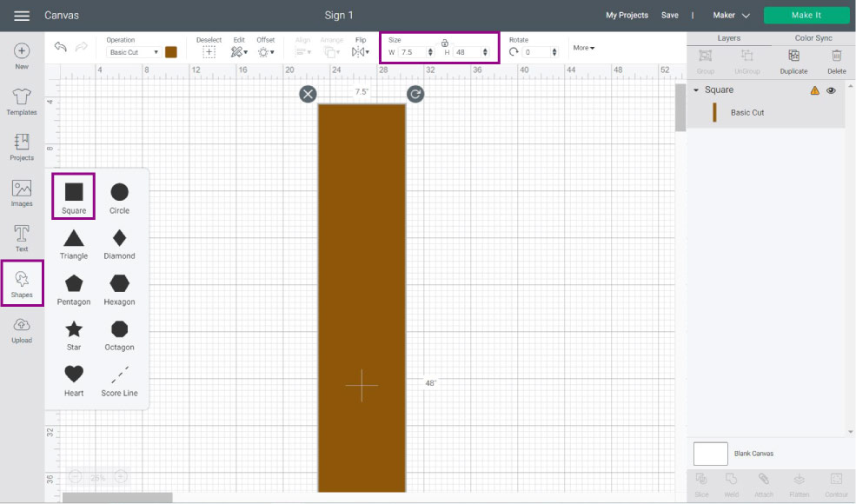This screenshot has width=856, height=504.
Task: Insert a Star shape
Action: [74, 329]
